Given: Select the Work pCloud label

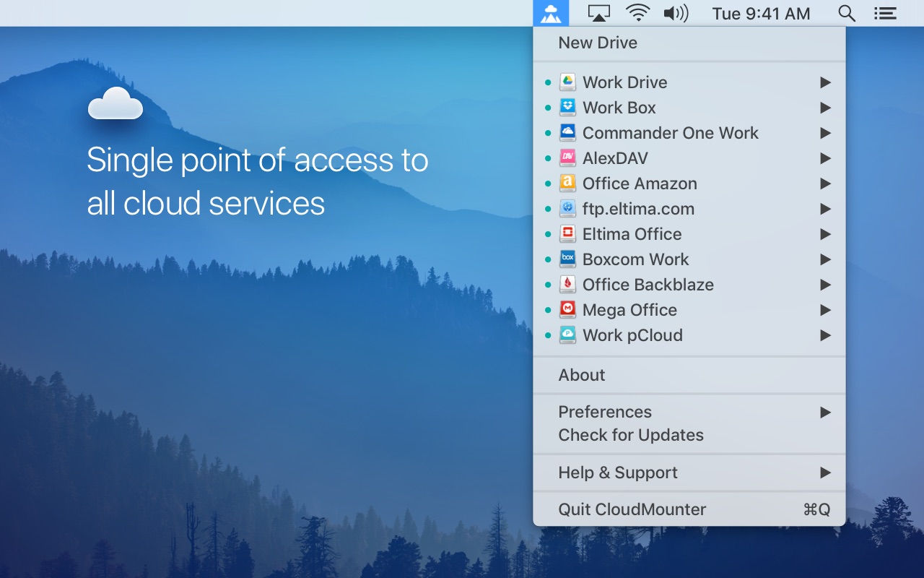Looking at the screenshot, I should click(632, 335).
